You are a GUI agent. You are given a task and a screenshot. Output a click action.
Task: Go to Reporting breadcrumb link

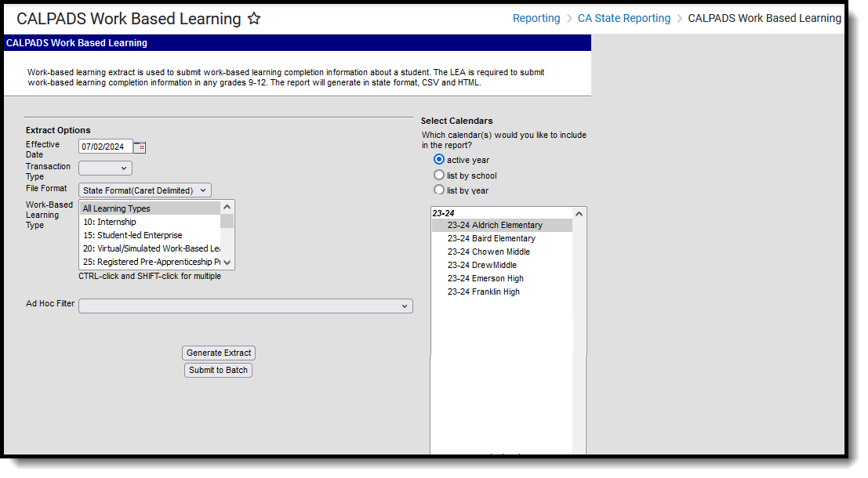536,18
